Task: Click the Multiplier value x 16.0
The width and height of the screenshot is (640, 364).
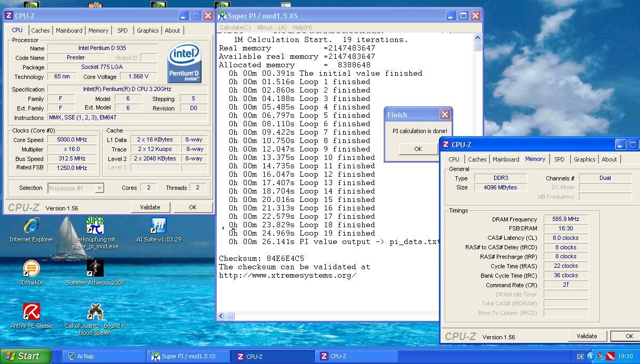Action: [x=72, y=149]
